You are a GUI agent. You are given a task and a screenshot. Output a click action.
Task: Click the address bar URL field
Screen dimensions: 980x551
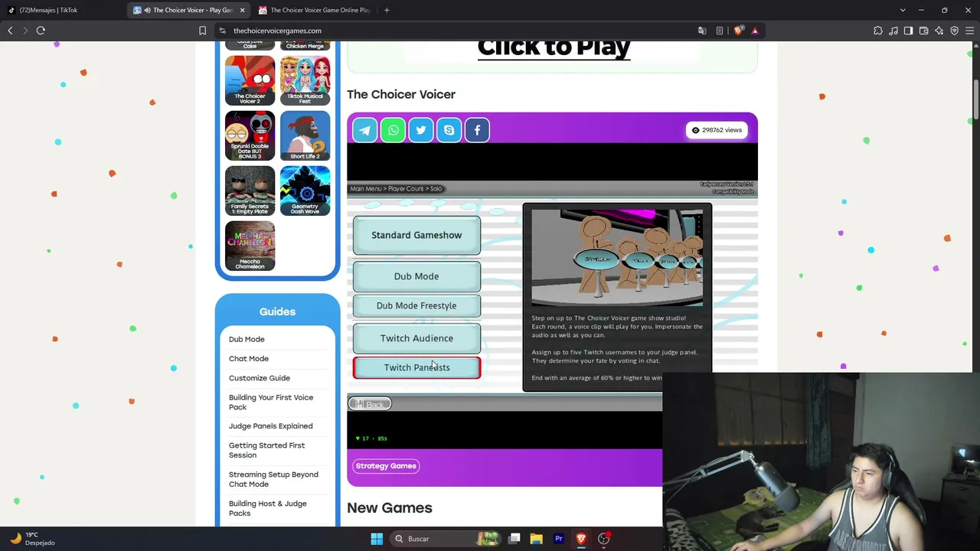459,31
